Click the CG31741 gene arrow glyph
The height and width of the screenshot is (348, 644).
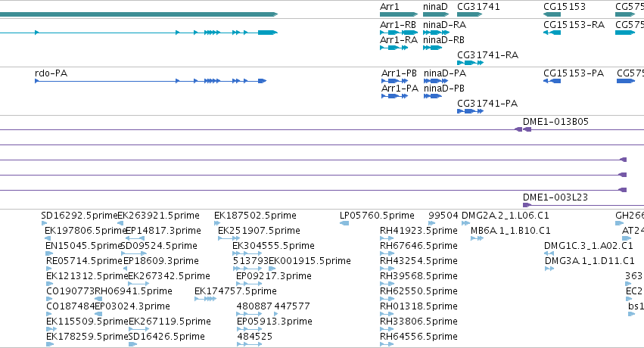click(469, 14)
